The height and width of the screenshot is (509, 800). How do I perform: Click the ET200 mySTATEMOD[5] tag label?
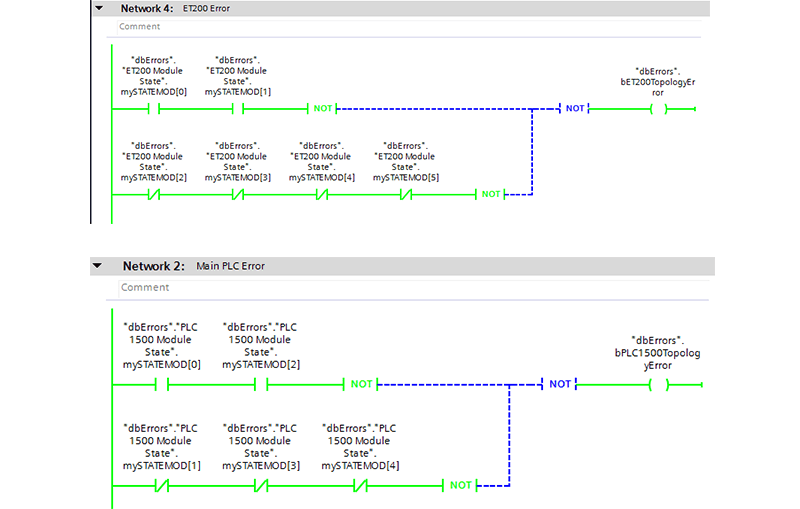click(406, 162)
